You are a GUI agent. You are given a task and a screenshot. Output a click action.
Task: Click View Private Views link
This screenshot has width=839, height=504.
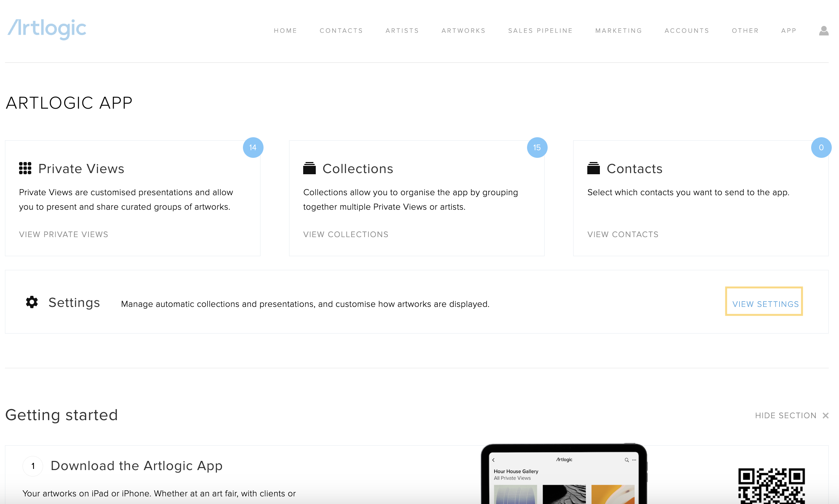tap(64, 234)
